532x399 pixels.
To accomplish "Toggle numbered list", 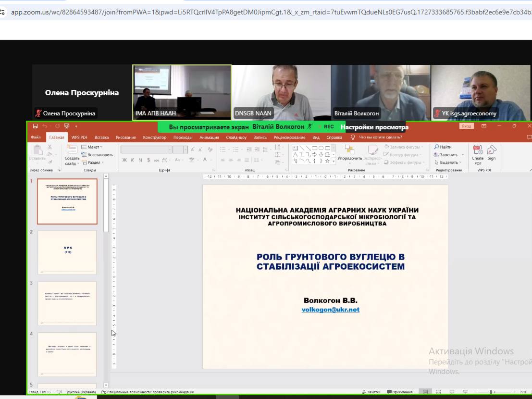I will [237, 150].
